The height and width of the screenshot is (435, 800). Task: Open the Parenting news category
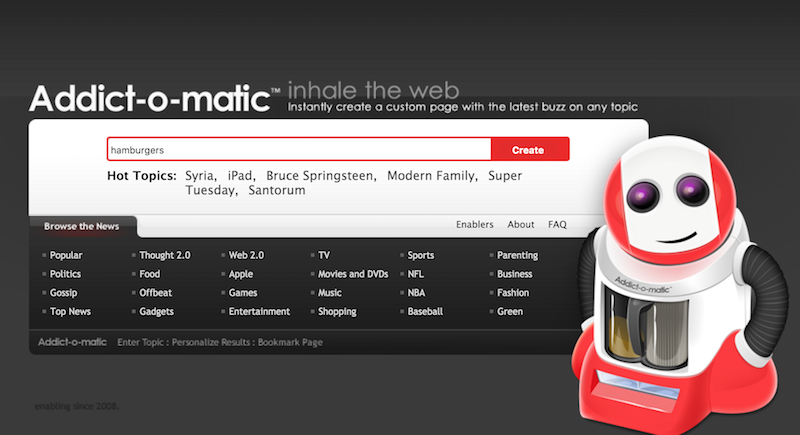pos(517,255)
